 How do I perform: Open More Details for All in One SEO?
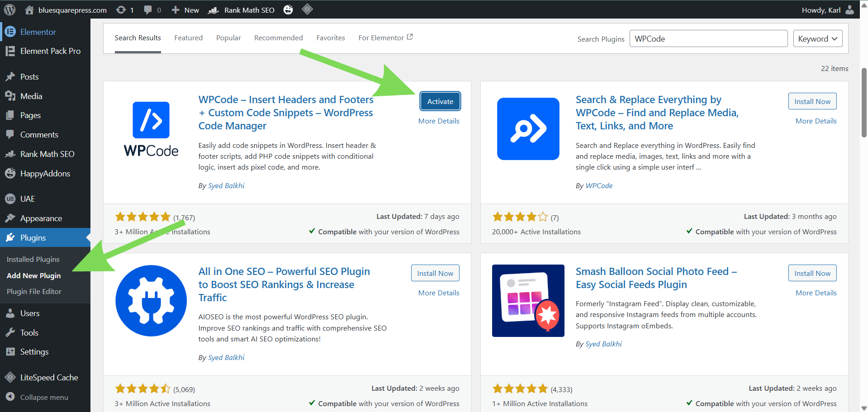438,293
